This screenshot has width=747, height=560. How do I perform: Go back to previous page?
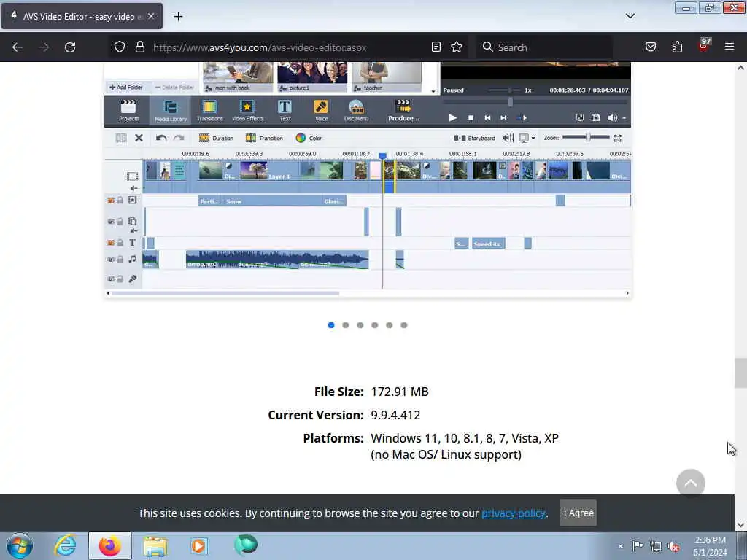pos(18,47)
